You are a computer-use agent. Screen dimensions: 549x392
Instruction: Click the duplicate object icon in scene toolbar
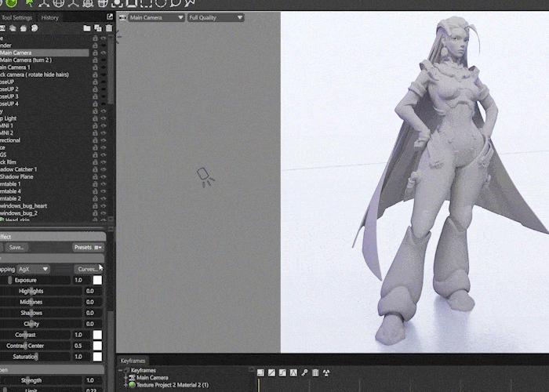point(98,28)
